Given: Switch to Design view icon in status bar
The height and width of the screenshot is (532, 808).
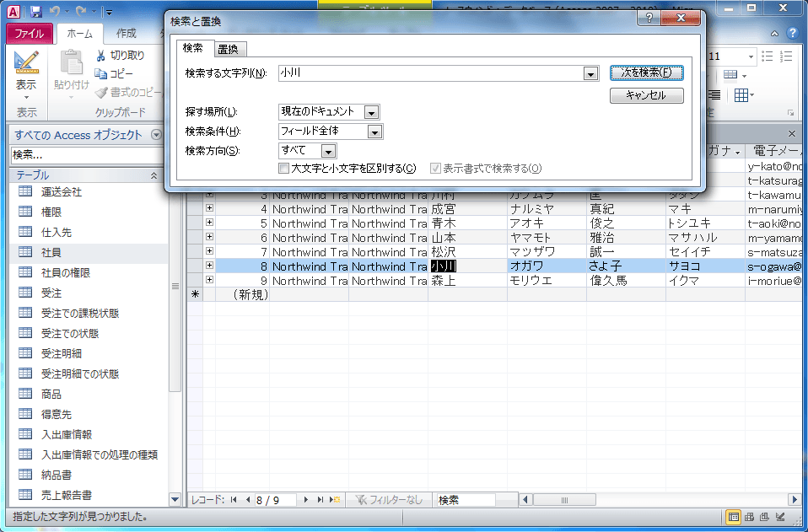Looking at the screenshot, I should (x=780, y=517).
